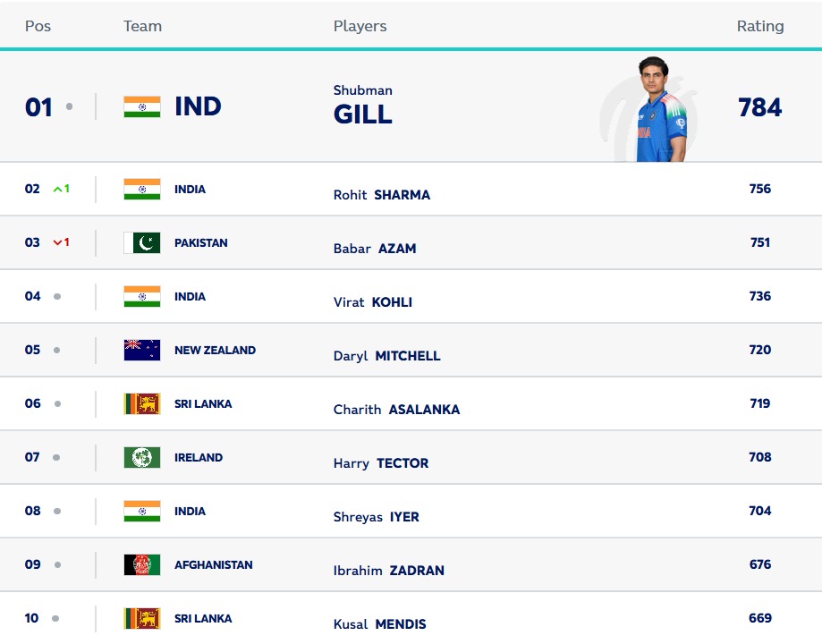Click the Sri Lanka flag beside Asalanka

[x=142, y=403]
